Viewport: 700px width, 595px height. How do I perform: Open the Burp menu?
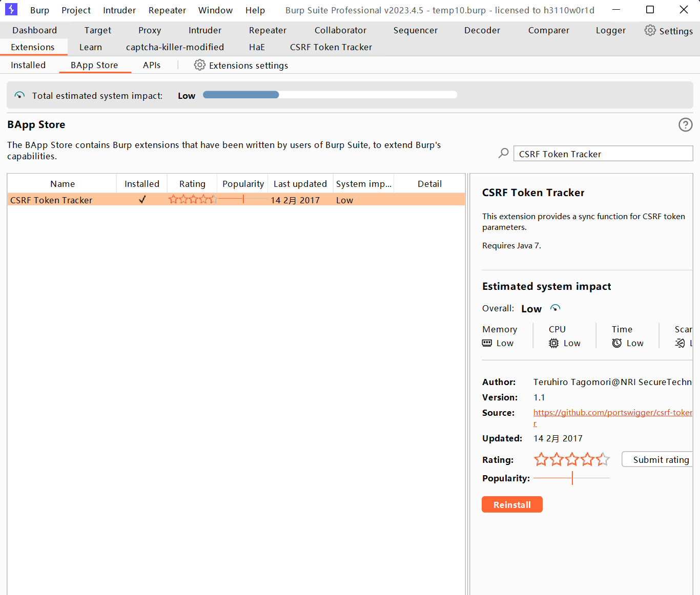(x=39, y=10)
